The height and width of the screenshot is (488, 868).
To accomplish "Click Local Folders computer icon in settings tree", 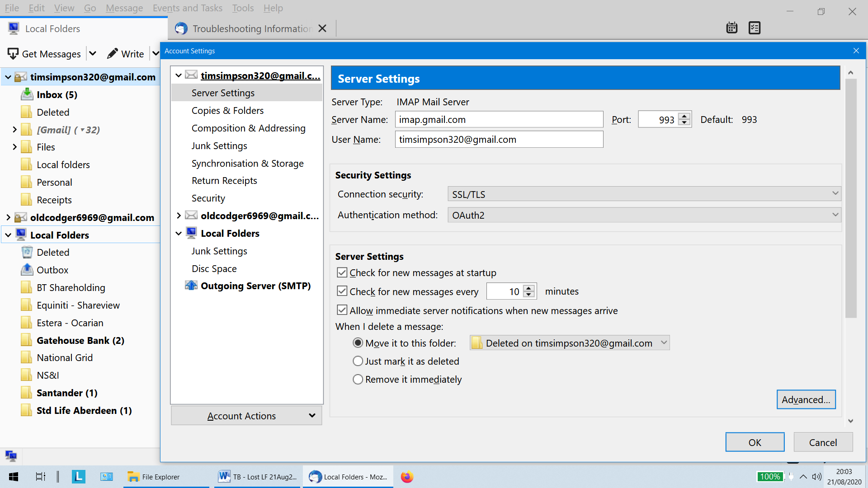I will [x=191, y=233].
